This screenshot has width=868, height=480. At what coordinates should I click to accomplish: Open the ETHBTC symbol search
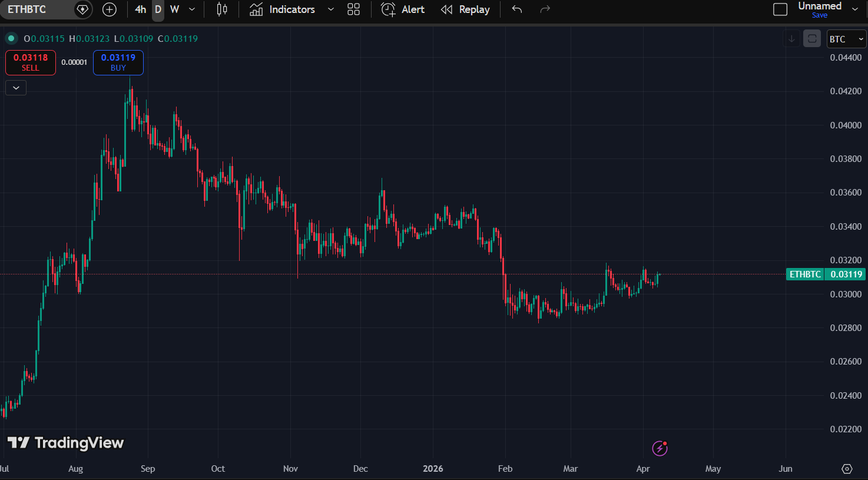coord(27,9)
